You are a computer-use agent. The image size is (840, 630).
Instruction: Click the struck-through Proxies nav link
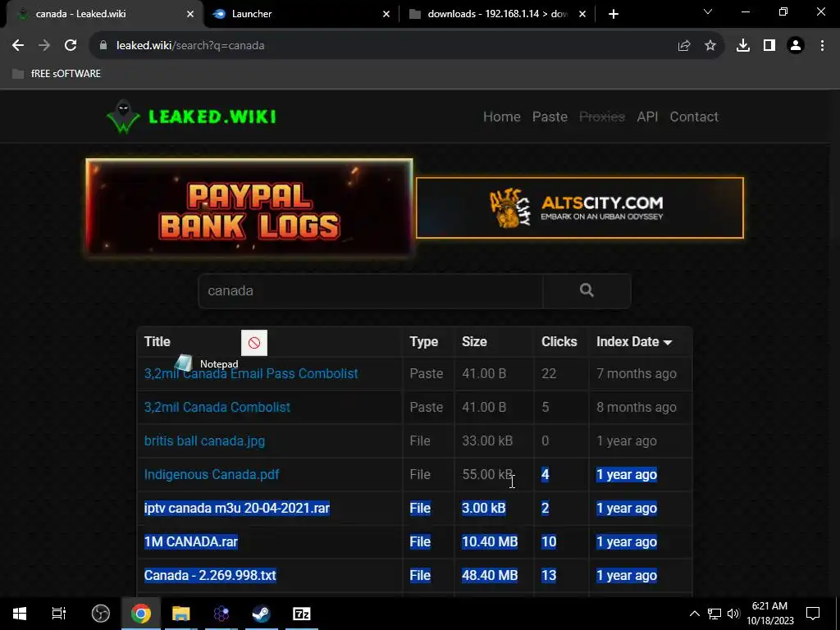click(602, 116)
